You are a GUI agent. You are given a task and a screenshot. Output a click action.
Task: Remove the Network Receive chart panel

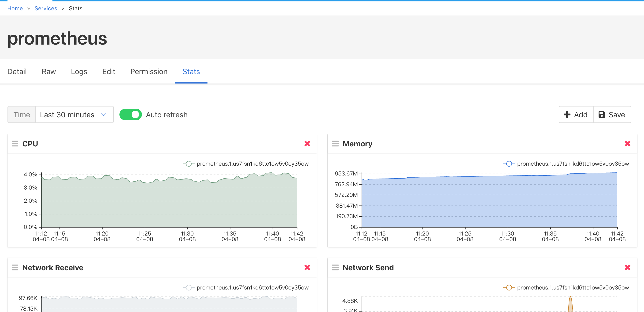[307, 267]
